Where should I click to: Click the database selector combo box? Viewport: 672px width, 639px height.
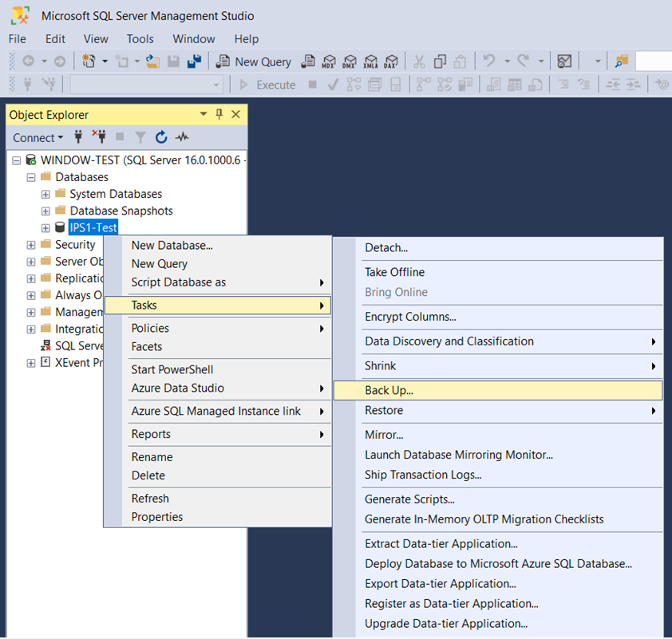coord(147,85)
